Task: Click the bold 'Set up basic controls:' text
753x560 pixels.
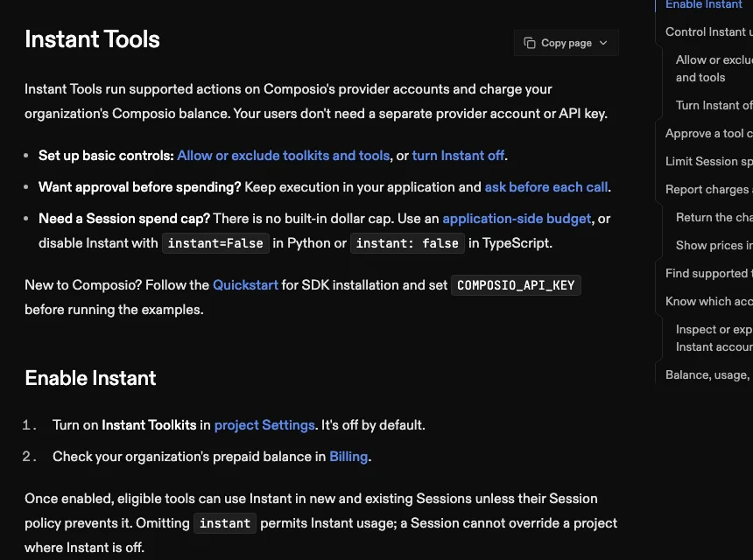Action: point(106,156)
